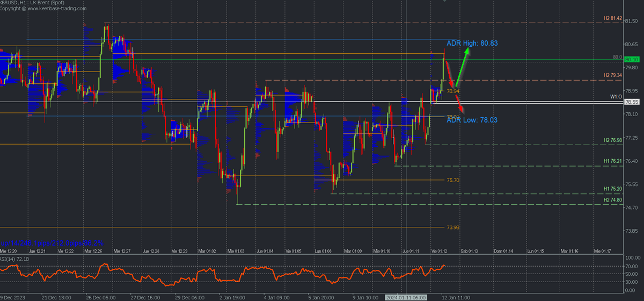Image resolution: width=644 pixels, height=301 pixels.
Task: Select the H2 81.42 resistance label
Action: [612, 18]
